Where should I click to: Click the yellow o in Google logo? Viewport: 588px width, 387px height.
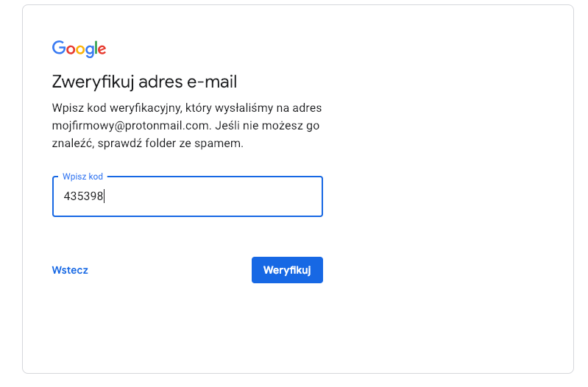(80, 50)
